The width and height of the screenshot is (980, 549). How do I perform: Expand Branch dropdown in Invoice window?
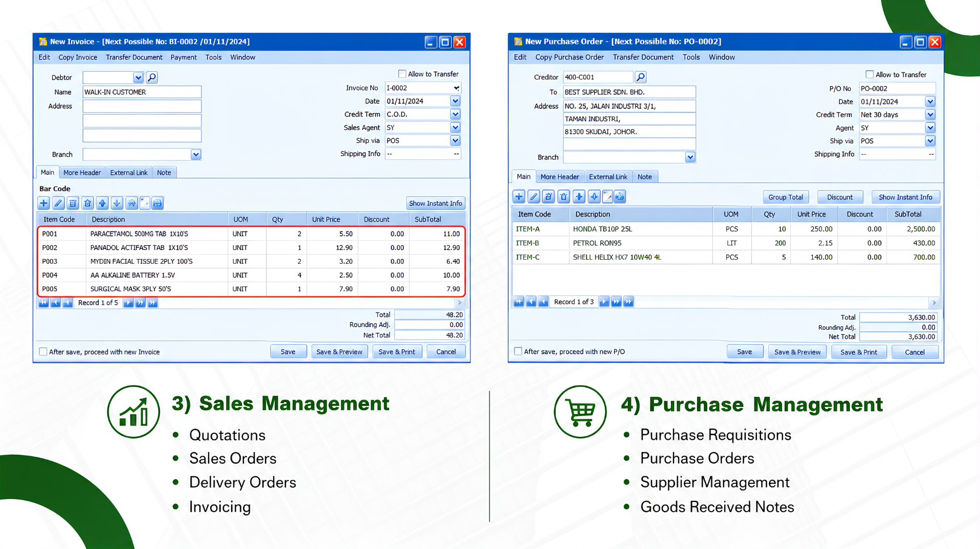(x=196, y=154)
